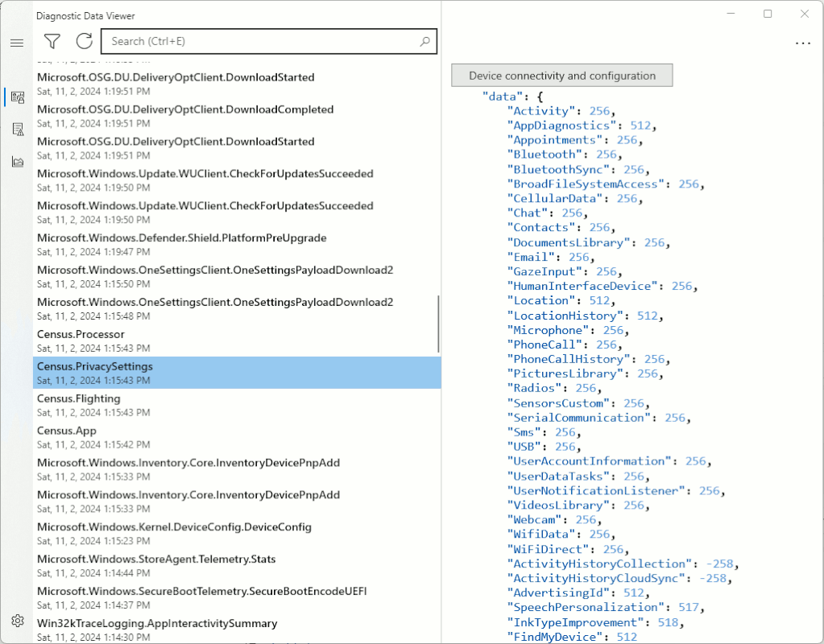Select the Census.PrivacySettings event
824x644 pixels.
pos(237,373)
